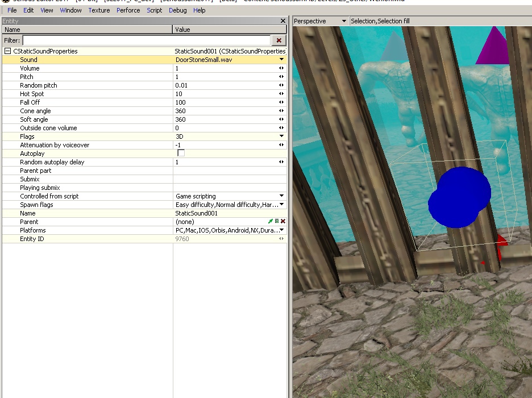This screenshot has height=398, width=532.
Task: Open the Flags dropdown showing 3D
Action: click(281, 136)
